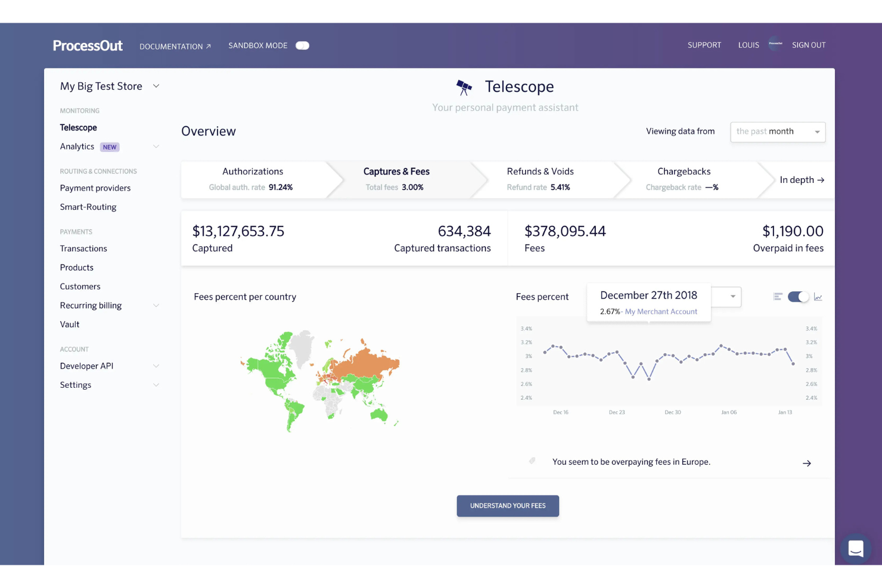Expand Developer API chevron
The height and width of the screenshot is (588, 882).
pos(156,366)
